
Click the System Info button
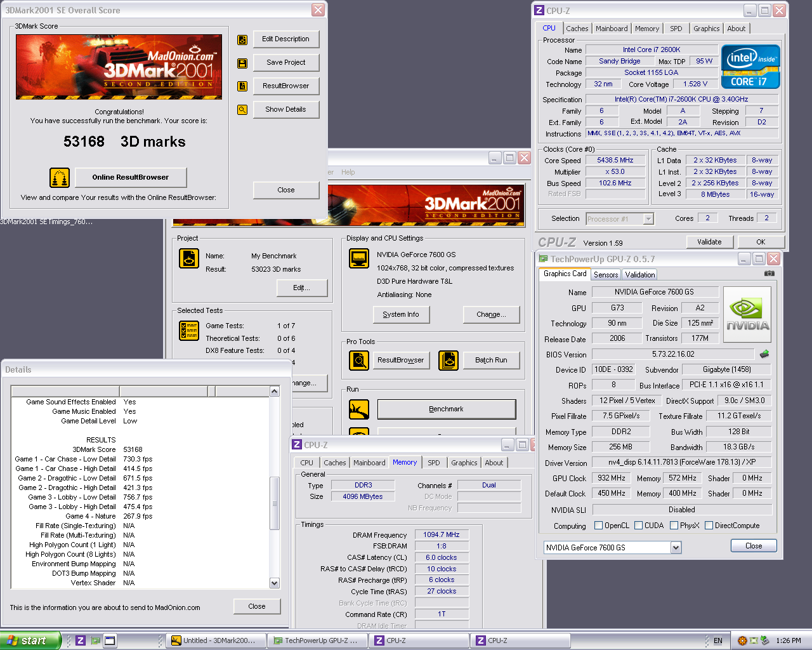click(x=401, y=314)
